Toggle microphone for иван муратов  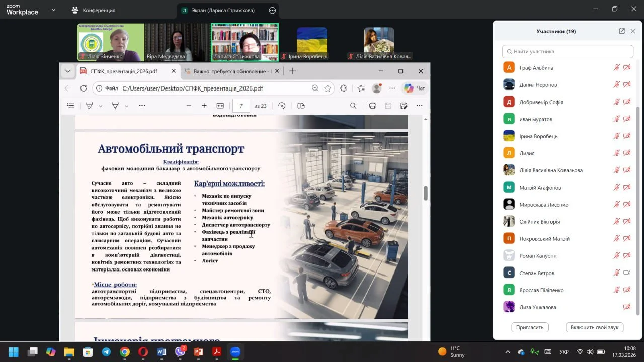point(616,119)
